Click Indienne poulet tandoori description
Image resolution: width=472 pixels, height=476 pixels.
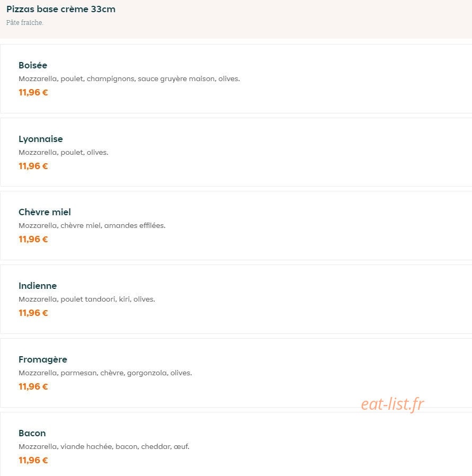tap(87, 299)
